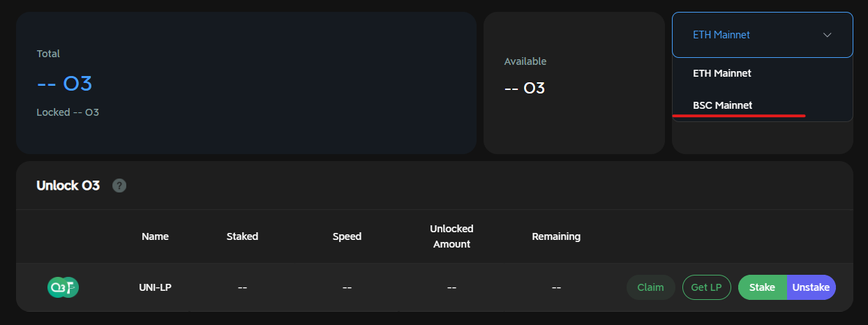This screenshot has width=868, height=325.
Task: Click the O3 UNI-LP token pair icon
Action: pyautogui.click(x=63, y=287)
